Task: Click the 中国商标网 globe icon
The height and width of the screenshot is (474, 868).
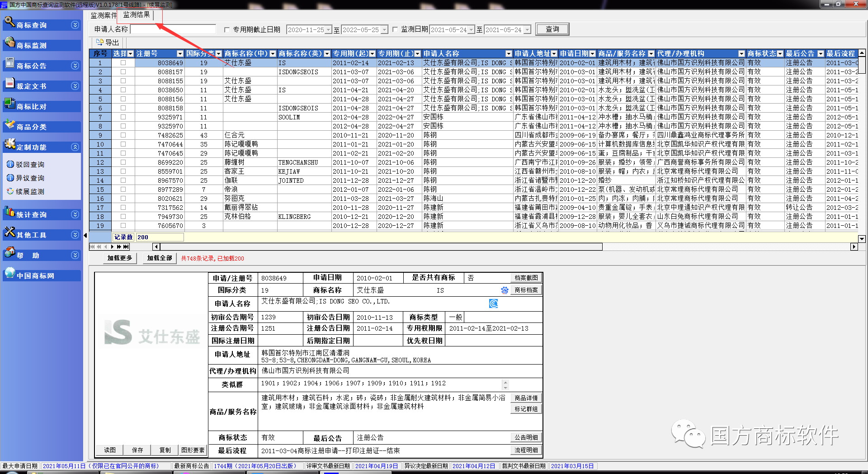Action: tap(9, 273)
